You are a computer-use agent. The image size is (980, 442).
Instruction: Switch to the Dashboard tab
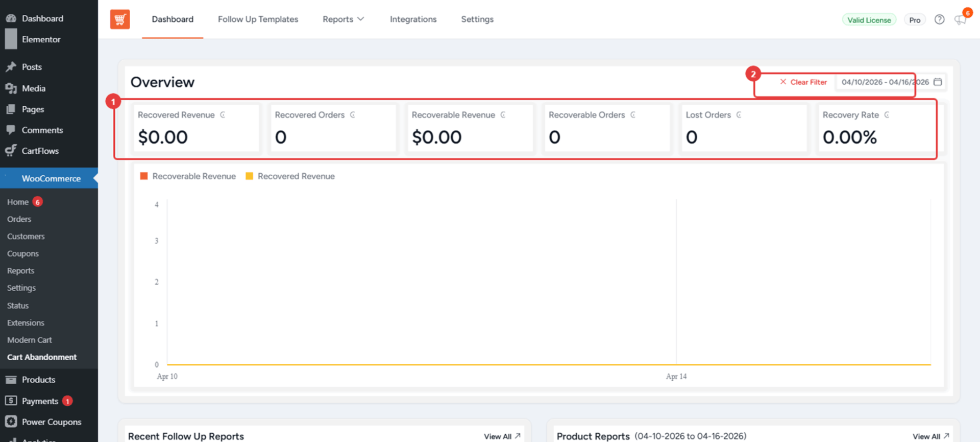[x=173, y=19]
